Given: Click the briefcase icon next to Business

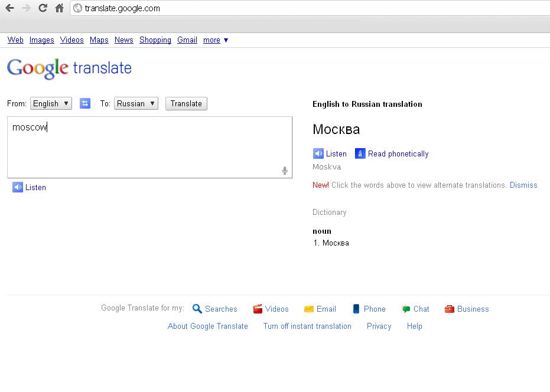Looking at the screenshot, I should click(450, 309).
